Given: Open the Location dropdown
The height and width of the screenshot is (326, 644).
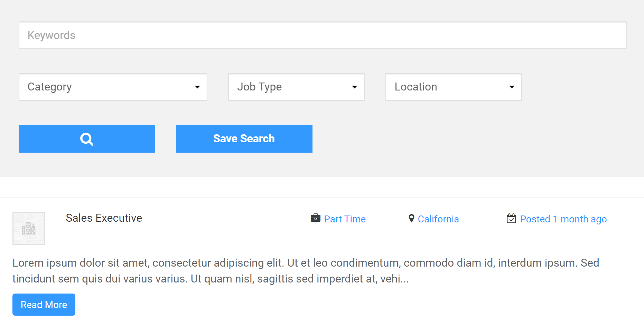Looking at the screenshot, I should 453,87.
